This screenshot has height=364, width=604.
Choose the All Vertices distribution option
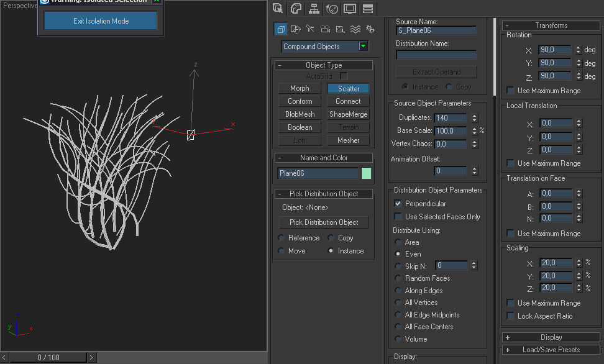click(398, 303)
